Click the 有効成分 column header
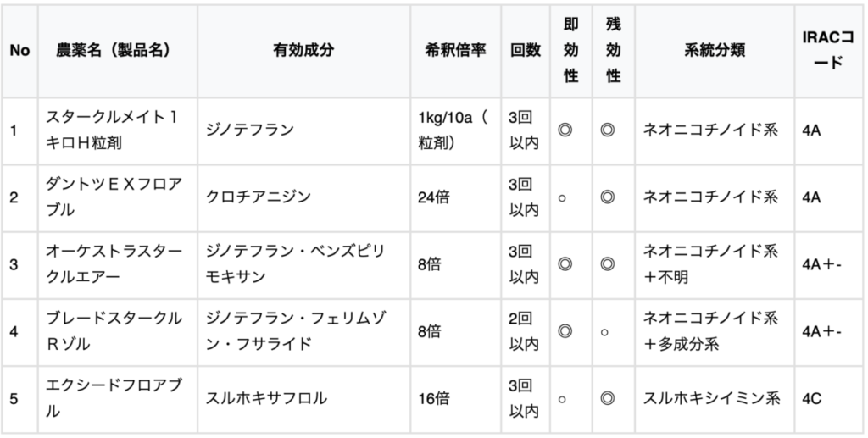 303,50
